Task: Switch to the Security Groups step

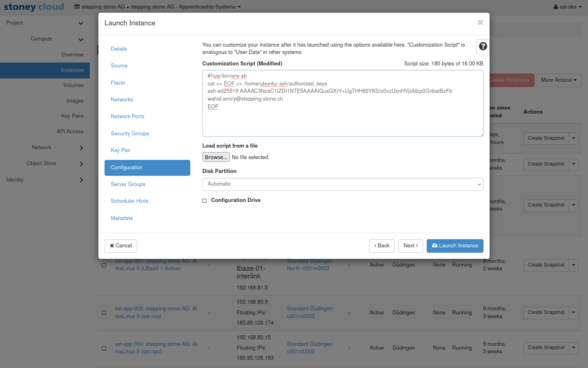Action: [x=130, y=134]
